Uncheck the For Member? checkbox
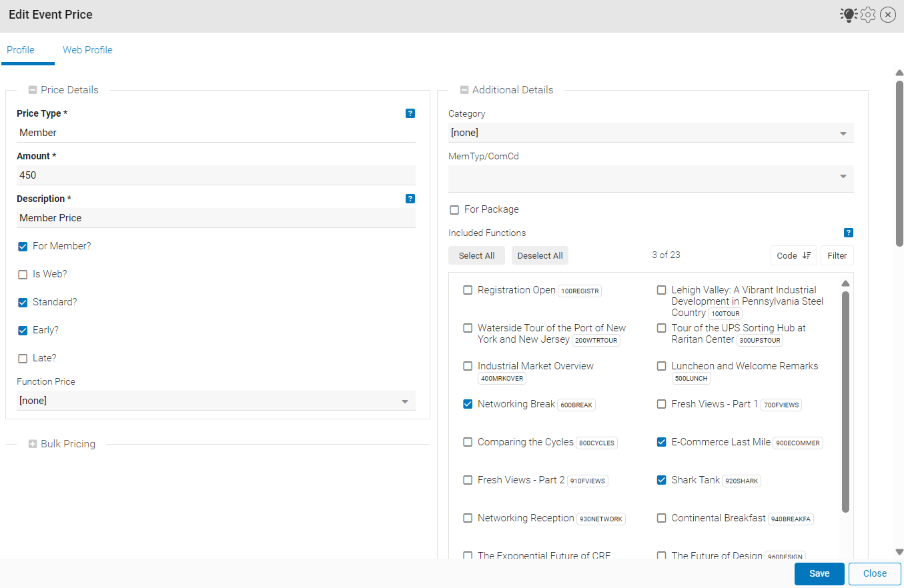Image resolution: width=904 pixels, height=588 pixels. (x=23, y=247)
